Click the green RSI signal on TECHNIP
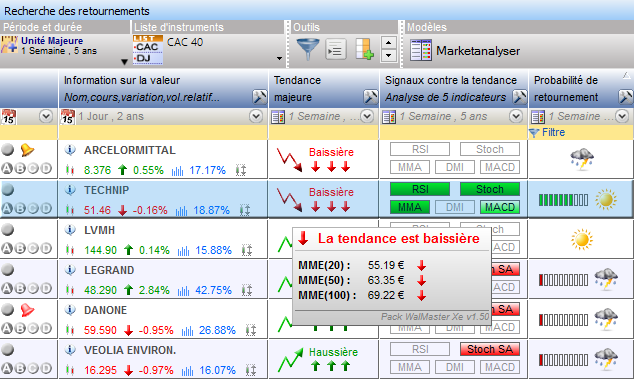 coord(420,189)
